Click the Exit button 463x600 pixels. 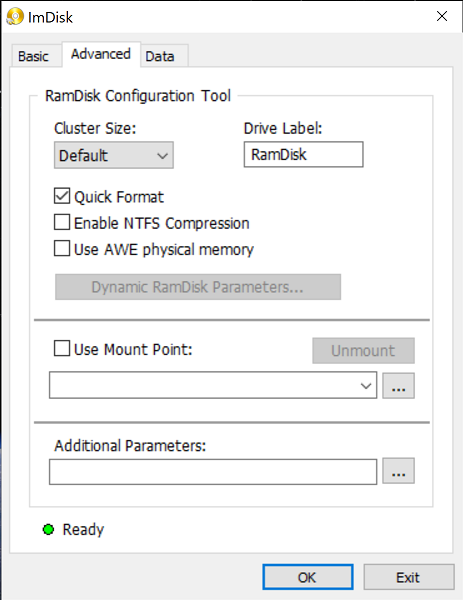[x=409, y=577]
